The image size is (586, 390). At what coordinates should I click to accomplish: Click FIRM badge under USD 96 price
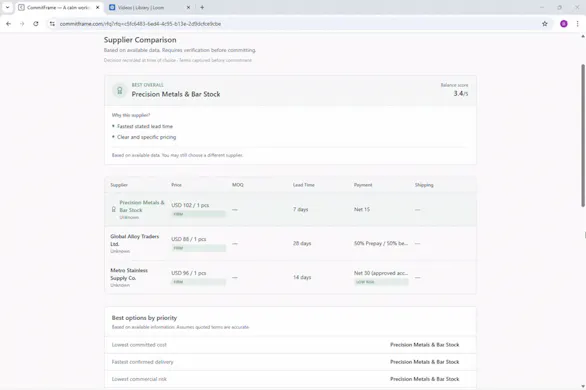[x=198, y=282]
